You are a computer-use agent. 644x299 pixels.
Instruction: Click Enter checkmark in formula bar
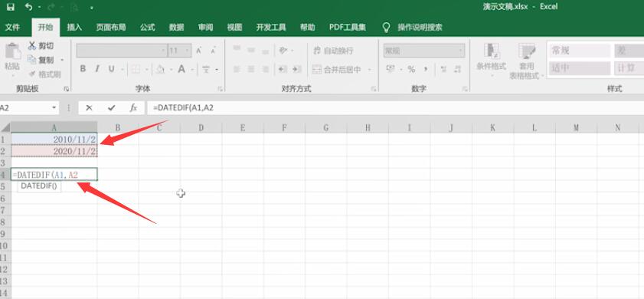(x=111, y=108)
